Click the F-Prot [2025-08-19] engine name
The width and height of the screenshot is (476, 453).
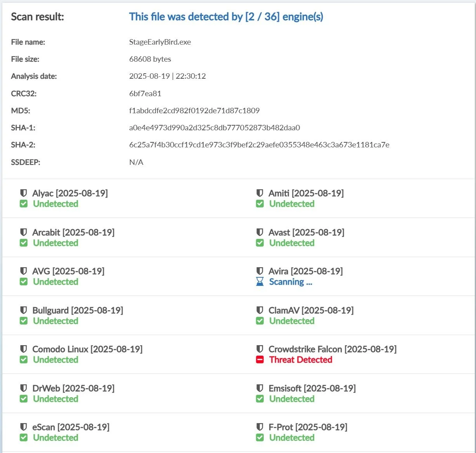308,427
